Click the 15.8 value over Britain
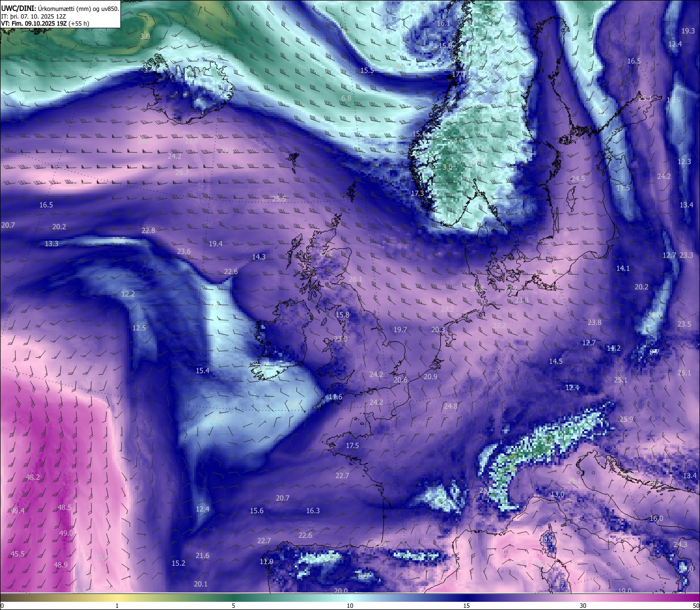This screenshot has height=610, width=700. click(342, 315)
